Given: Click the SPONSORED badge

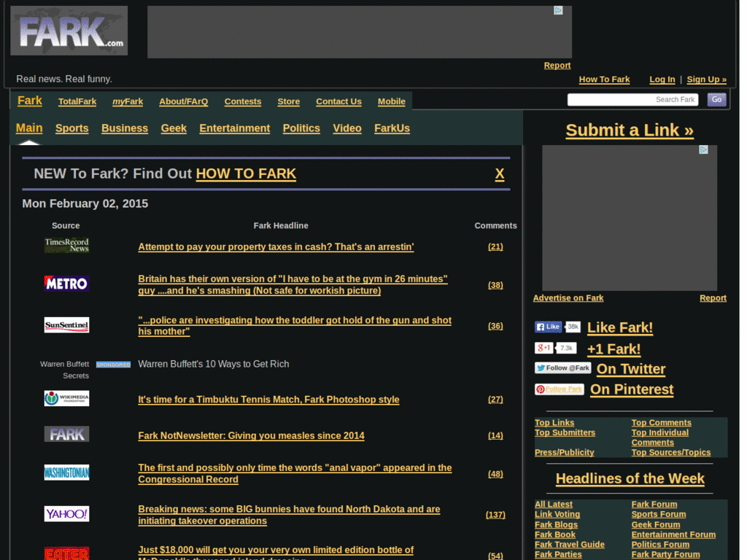Looking at the screenshot, I should tap(113, 365).
